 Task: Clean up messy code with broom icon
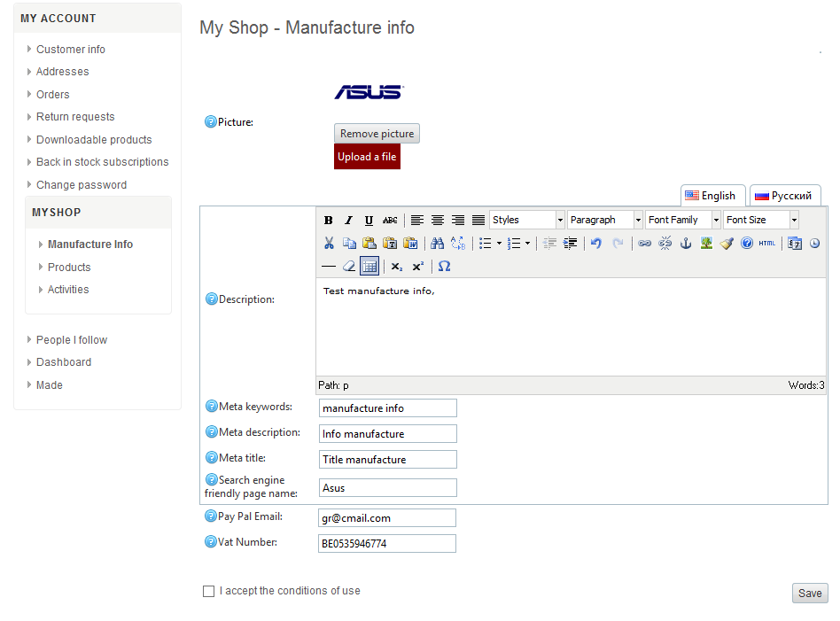pyautogui.click(x=727, y=244)
